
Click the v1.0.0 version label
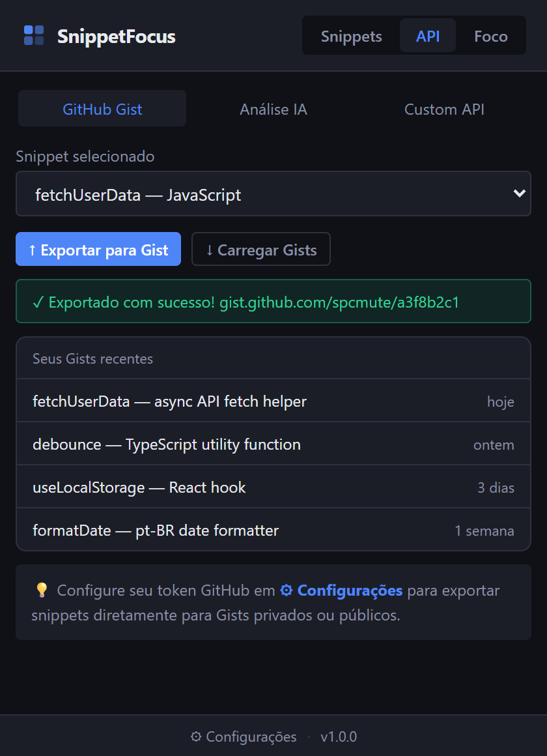339,736
